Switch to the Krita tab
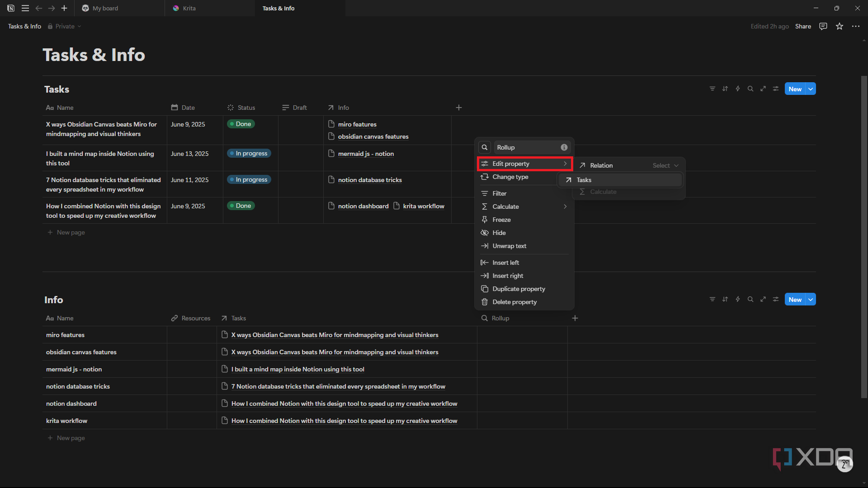868x488 pixels. coord(210,8)
